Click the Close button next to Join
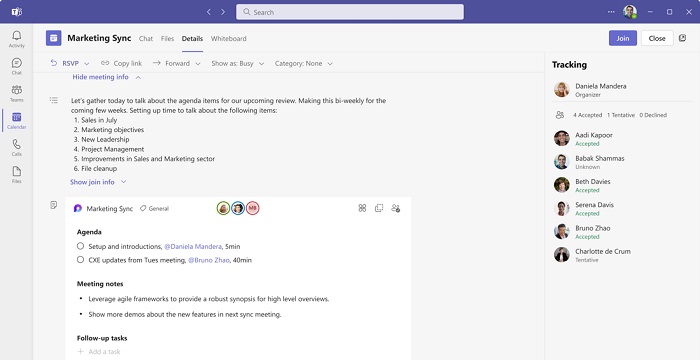 pos(657,38)
